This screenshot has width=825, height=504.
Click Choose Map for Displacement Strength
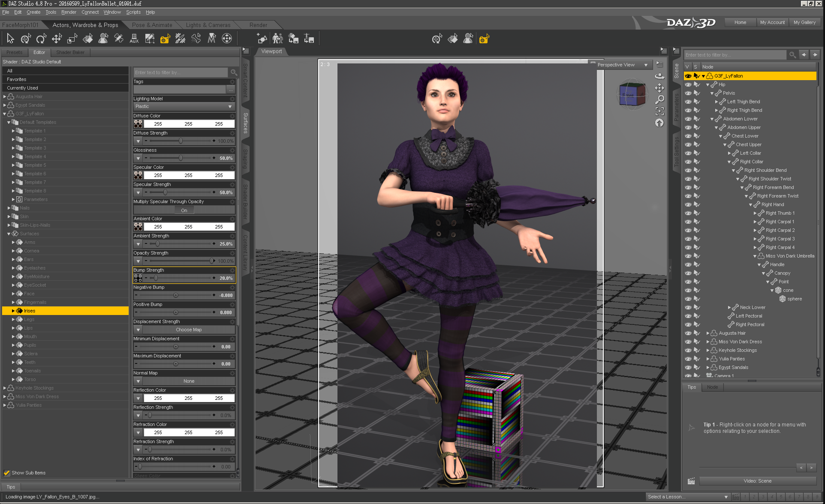tap(188, 330)
